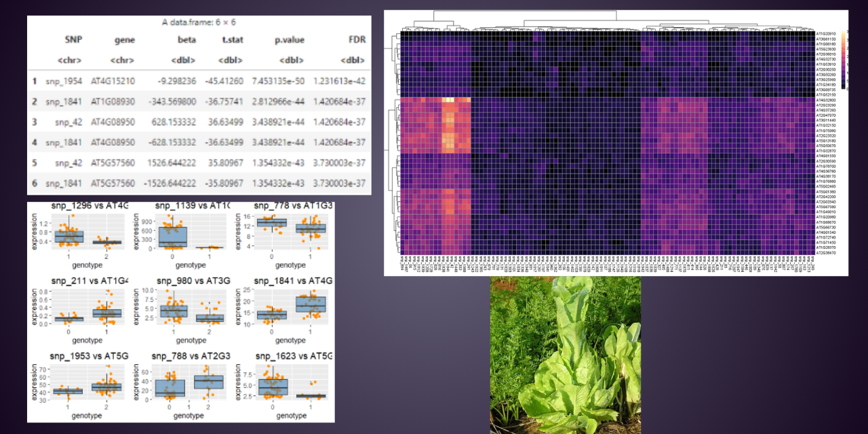
Task: Open the SNP column header dropdown
Action: tap(74, 39)
